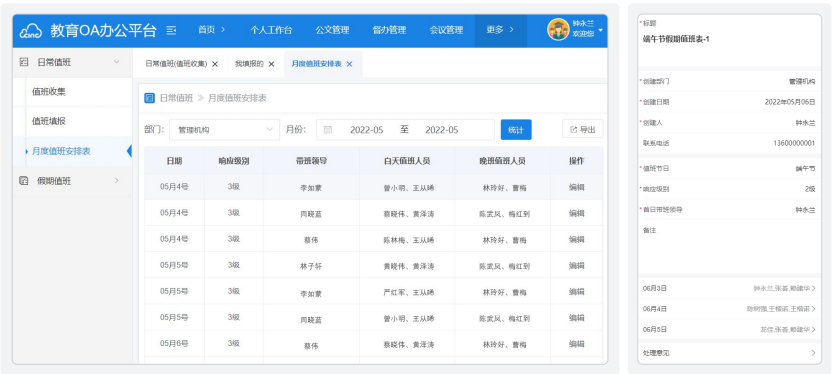Click 编辑 for 林子轩 row

[x=577, y=265]
